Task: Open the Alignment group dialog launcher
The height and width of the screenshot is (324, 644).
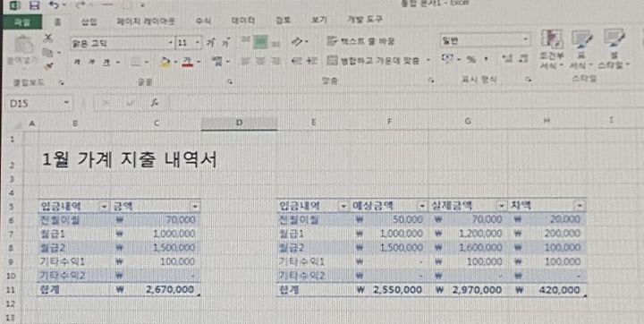Action: click(431, 81)
